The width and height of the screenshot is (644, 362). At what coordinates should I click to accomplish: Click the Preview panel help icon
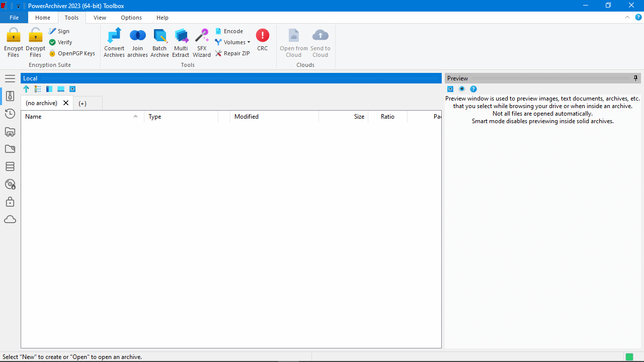pyautogui.click(x=473, y=89)
